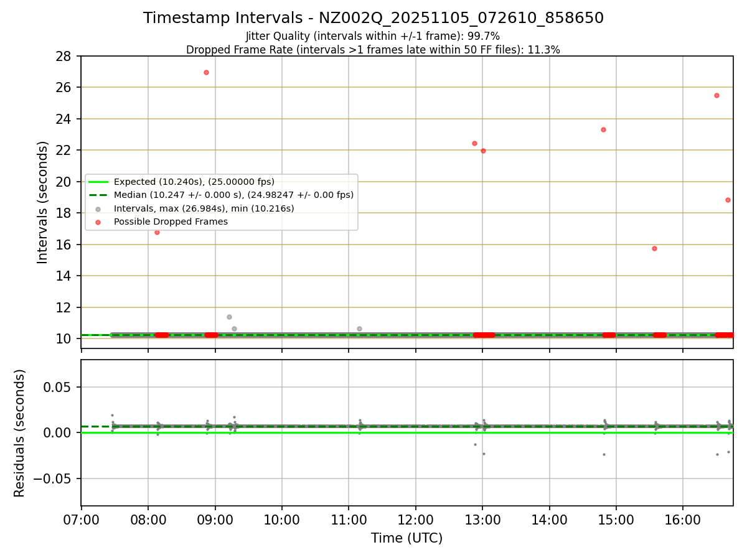Viewport: 747px width, 560px height.
Task: Select the red point near 16.8 seconds after 08:00
Action: click(x=157, y=232)
